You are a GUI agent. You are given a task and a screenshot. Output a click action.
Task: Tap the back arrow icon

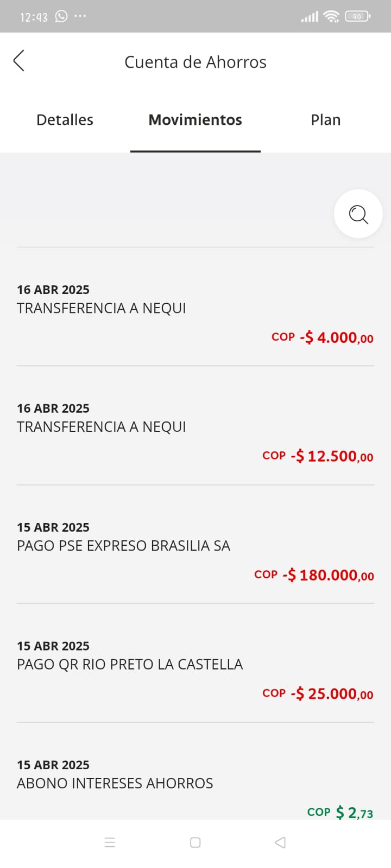[x=19, y=61]
